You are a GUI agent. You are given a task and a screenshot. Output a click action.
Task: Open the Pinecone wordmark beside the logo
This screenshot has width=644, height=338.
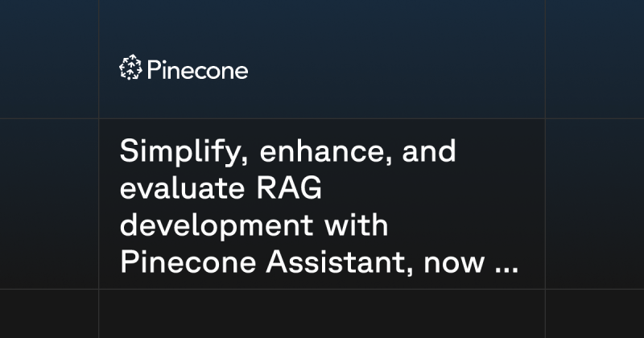(197, 70)
